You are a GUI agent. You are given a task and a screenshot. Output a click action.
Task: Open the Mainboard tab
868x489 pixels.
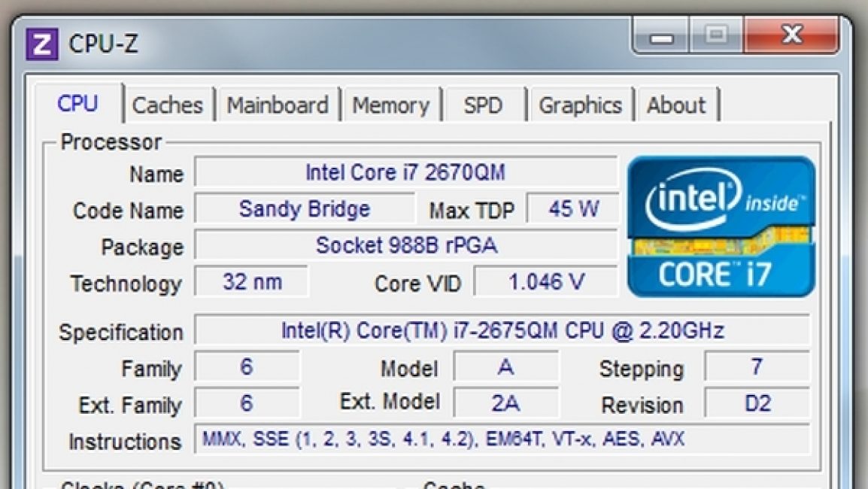click(278, 105)
